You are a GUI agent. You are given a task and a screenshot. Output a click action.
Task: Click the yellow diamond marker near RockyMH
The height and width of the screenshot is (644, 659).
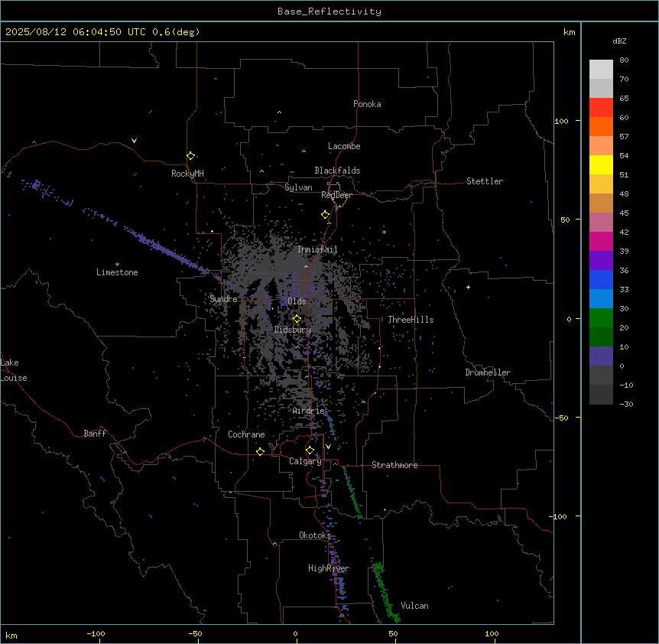191,155
